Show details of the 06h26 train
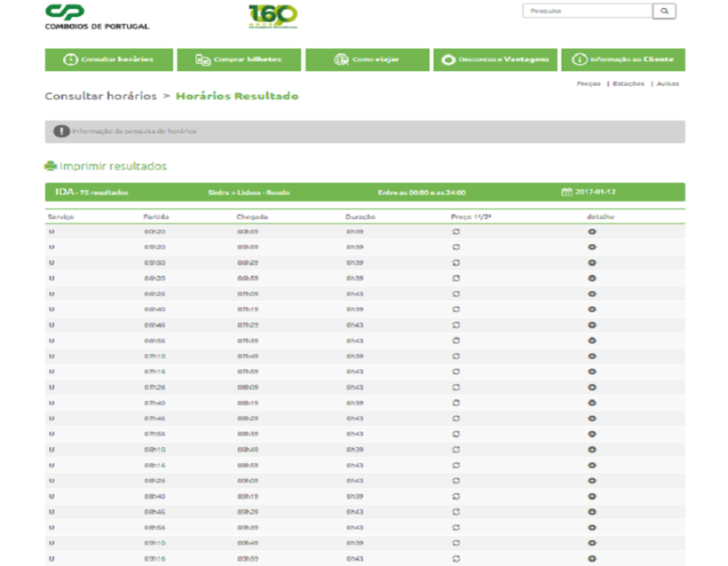The width and height of the screenshot is (728, 566). coord(592,294)
